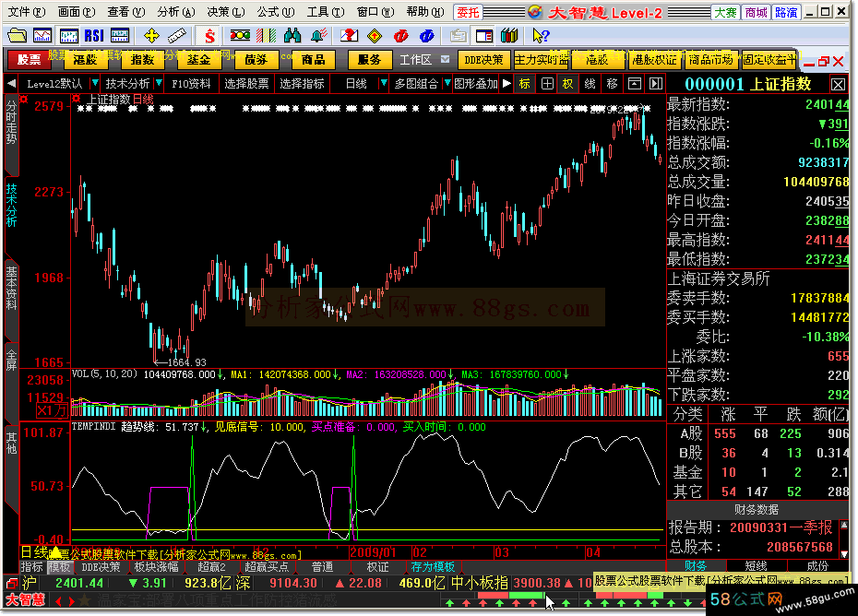Open the 帮助(H) menu
Image resolution: width=858 pixels, height=616 pixels.
425,11
